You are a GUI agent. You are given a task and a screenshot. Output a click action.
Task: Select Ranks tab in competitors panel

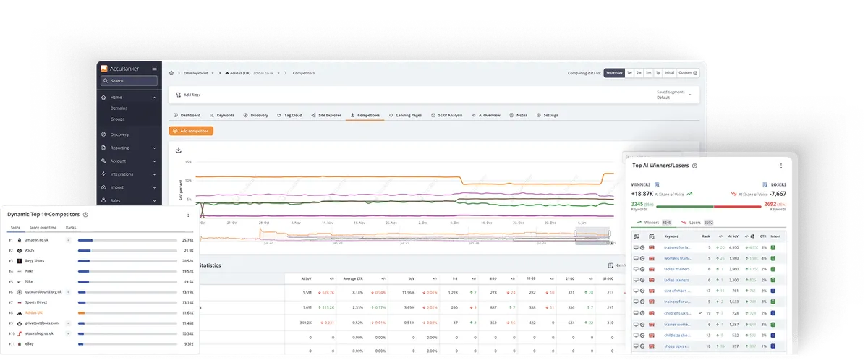point(71,227)
